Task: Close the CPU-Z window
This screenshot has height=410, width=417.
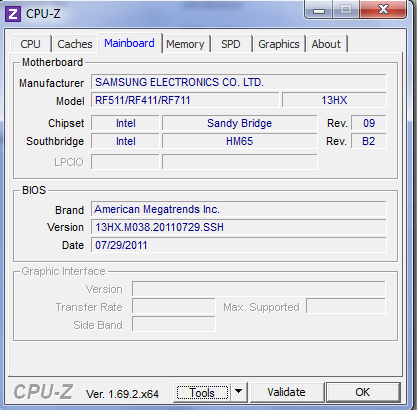Action: click(383, 9)
